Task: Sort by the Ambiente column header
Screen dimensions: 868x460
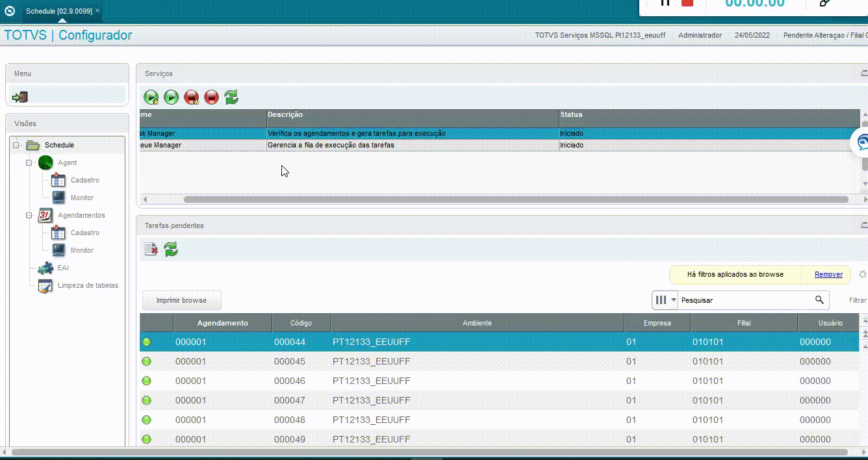Action: 477,323
